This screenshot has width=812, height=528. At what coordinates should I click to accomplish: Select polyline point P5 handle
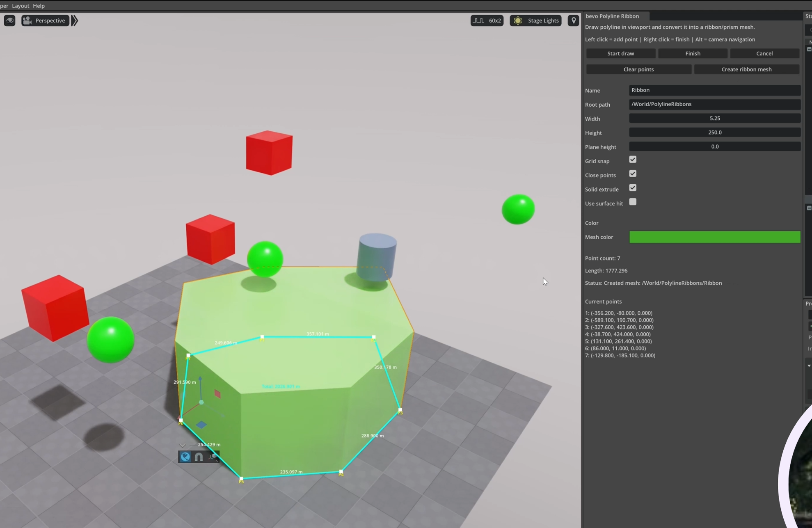click(241, 479)
